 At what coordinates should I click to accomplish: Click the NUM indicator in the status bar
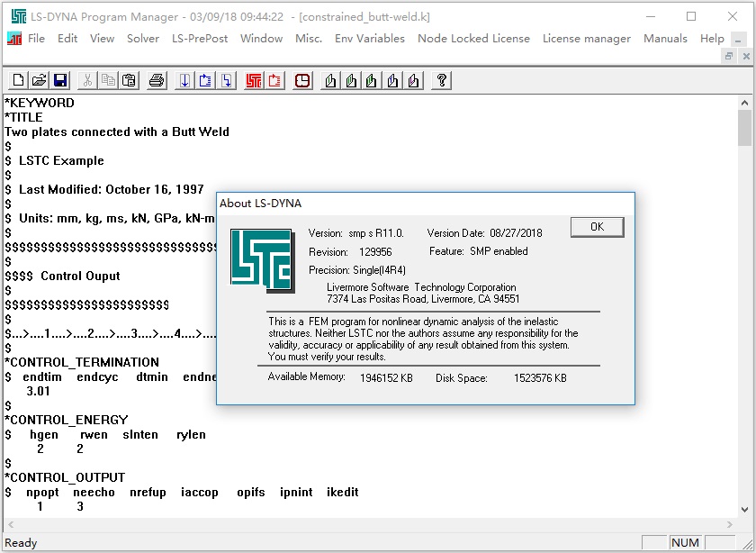coord(686,543)
